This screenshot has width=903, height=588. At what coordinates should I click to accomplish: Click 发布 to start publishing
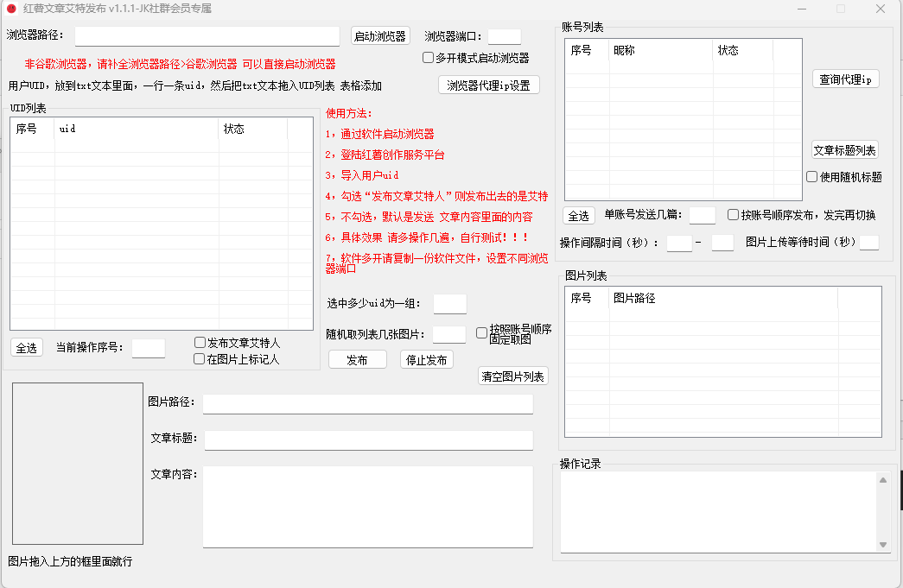(357, 360)
